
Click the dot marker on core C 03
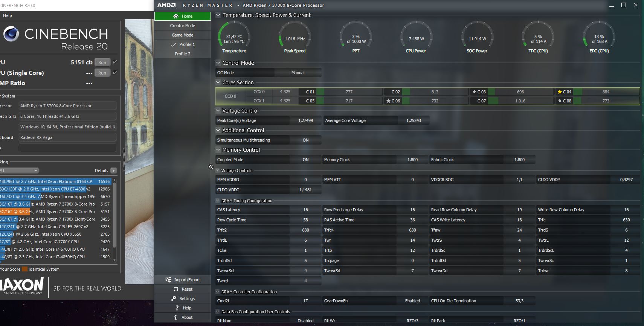pos(474,91)
